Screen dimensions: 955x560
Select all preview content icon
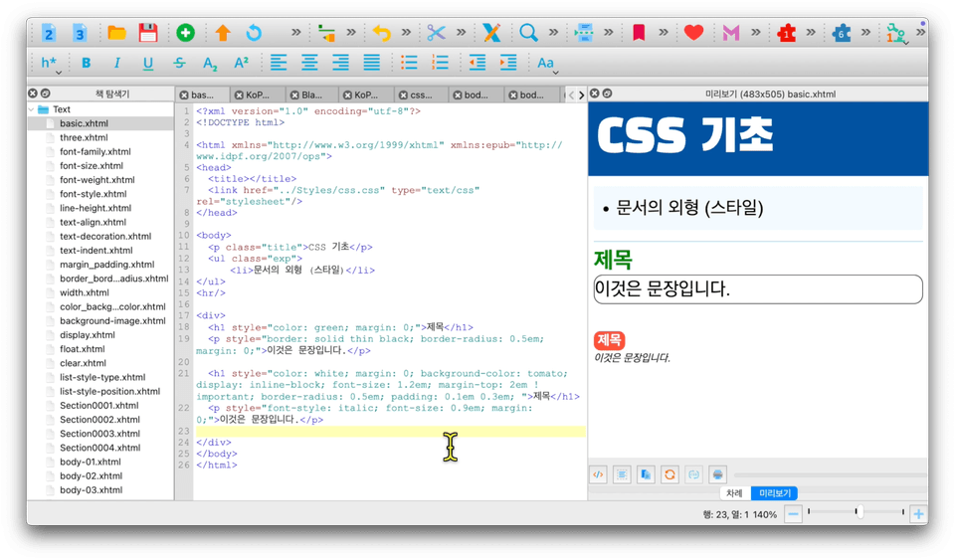click(x=622, y=474)
